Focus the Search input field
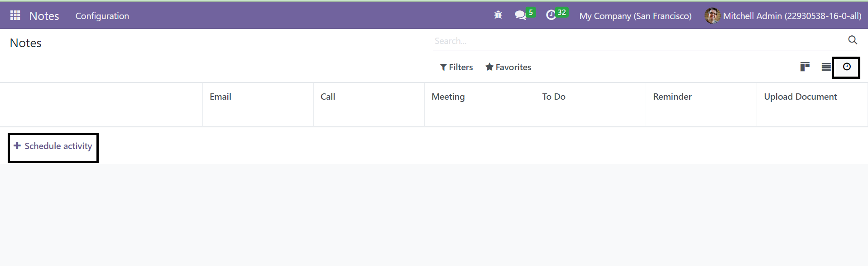Viewport: 868px width, 266px height. [639, 41]
